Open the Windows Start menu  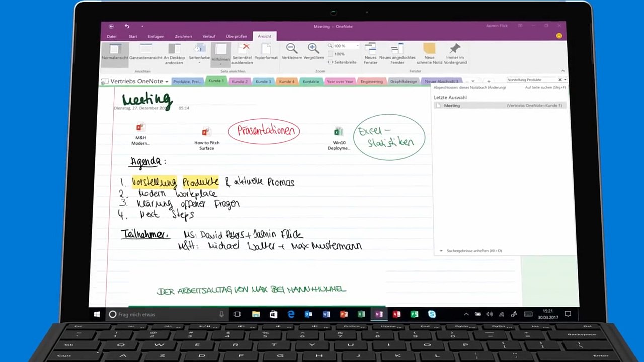pos(97,314)
